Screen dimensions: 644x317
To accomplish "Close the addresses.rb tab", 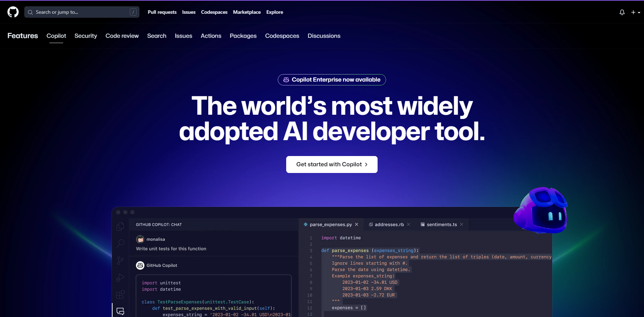I will [409, 225].
